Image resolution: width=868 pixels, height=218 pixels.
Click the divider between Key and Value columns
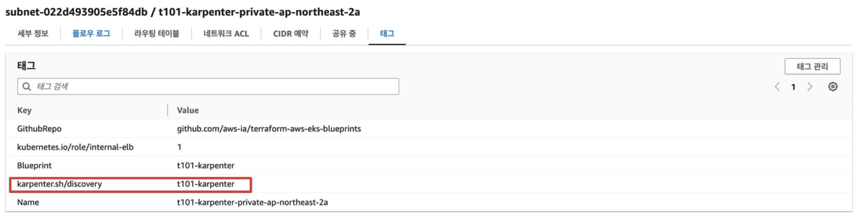point(168,110)
